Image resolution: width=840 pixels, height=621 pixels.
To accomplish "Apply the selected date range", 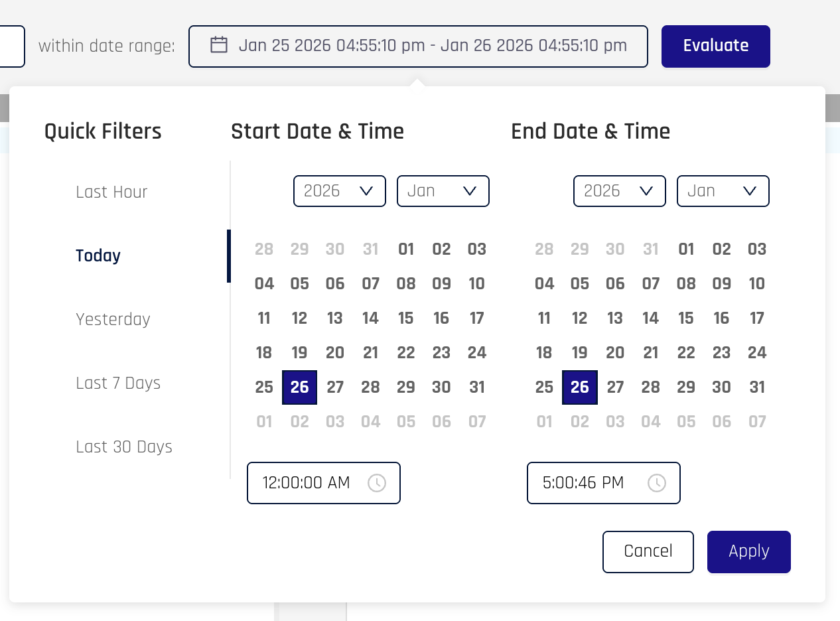I will click(x=748, y=551).
